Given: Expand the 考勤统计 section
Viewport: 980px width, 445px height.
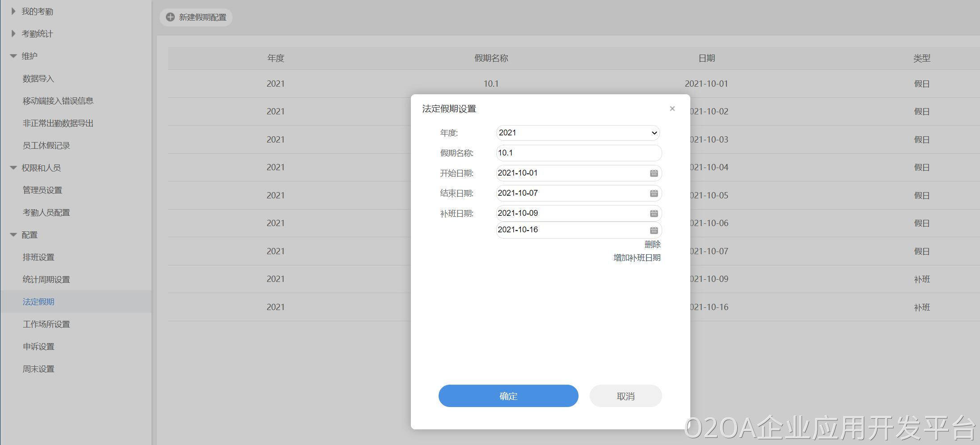Looking at the screenshot, I should coord(13,34).
